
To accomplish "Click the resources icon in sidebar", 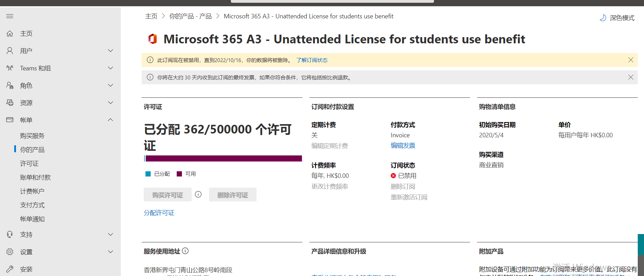I will [x=10, y=103].
